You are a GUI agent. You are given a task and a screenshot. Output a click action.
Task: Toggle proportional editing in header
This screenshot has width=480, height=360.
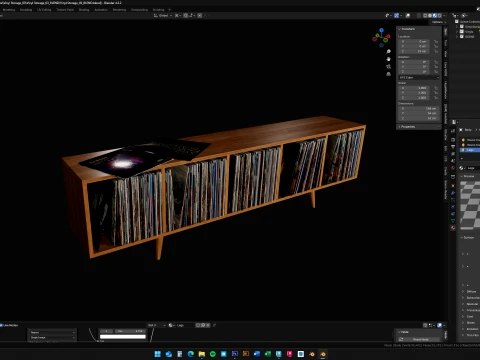click(x=200, y=15)
